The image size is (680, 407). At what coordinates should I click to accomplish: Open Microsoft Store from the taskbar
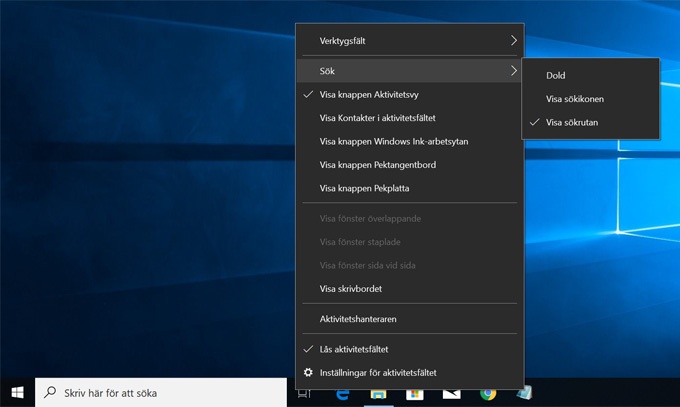pos(415,394)
